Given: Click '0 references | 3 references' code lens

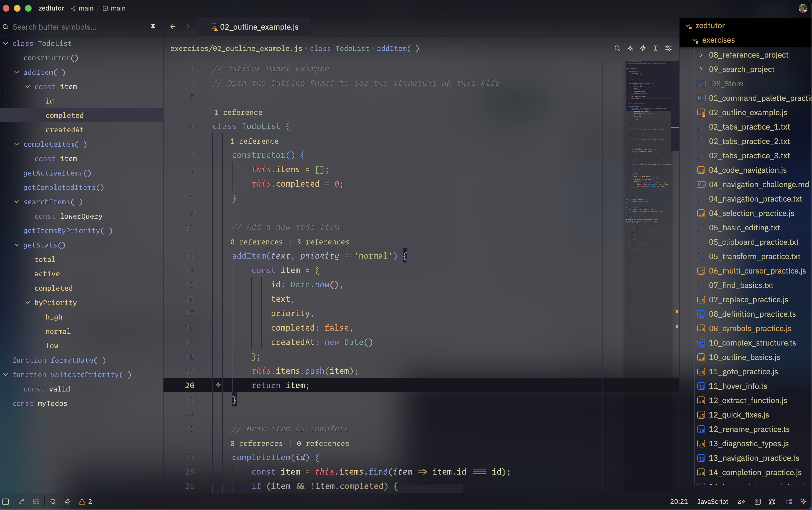Looking at the screenshot, I should pos(290,242).
